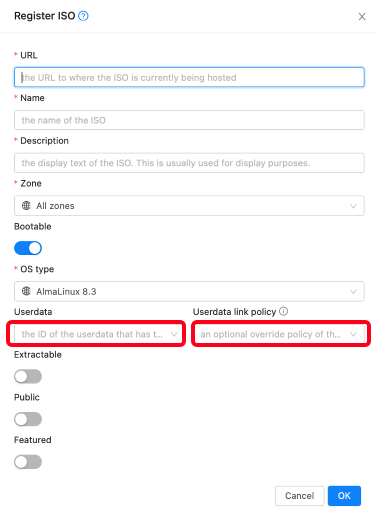377x520 pixels.
Task: Enable the Featured toggle
Action: tap(28, 462)
